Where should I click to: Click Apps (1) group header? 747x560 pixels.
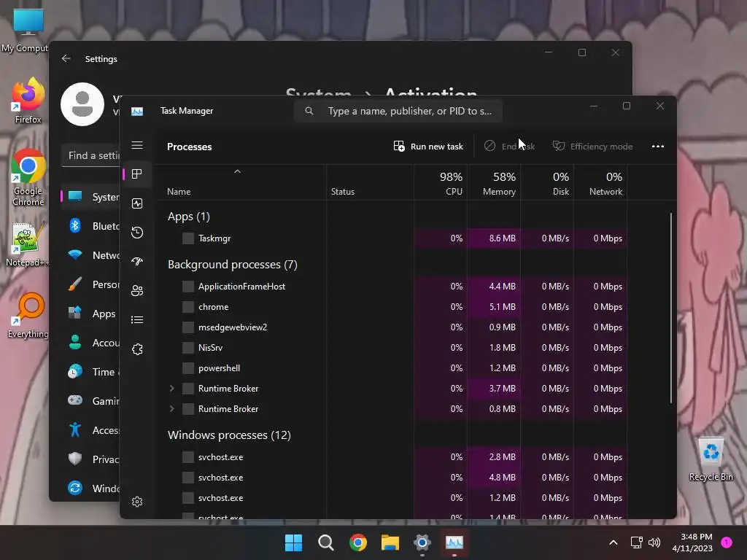point(189,217)
